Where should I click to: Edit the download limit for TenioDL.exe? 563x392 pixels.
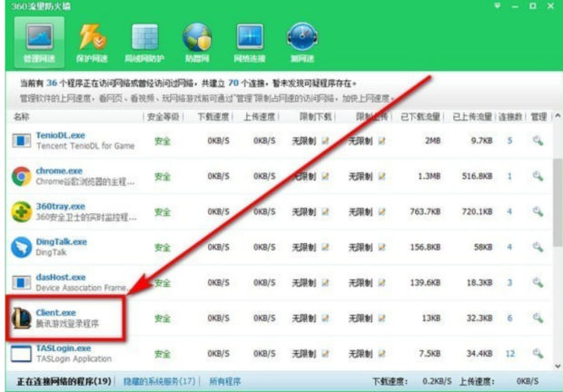coord(325,141)
